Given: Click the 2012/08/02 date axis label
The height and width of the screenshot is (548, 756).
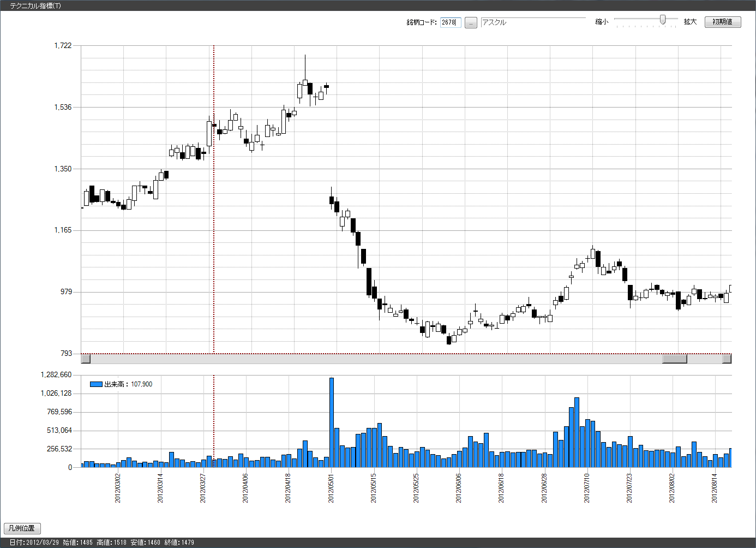Looking at the screenshot, I should pos(672,487).
